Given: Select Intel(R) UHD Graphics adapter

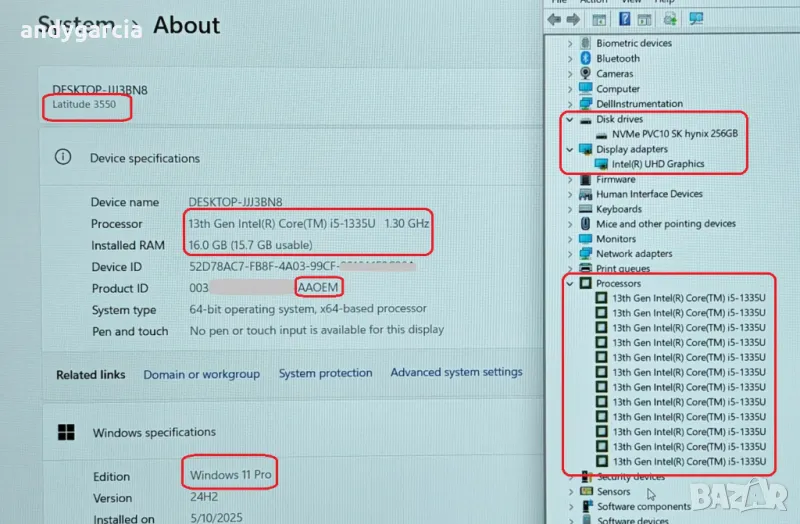Looking at the screenshot, I should tap(657, 164).
